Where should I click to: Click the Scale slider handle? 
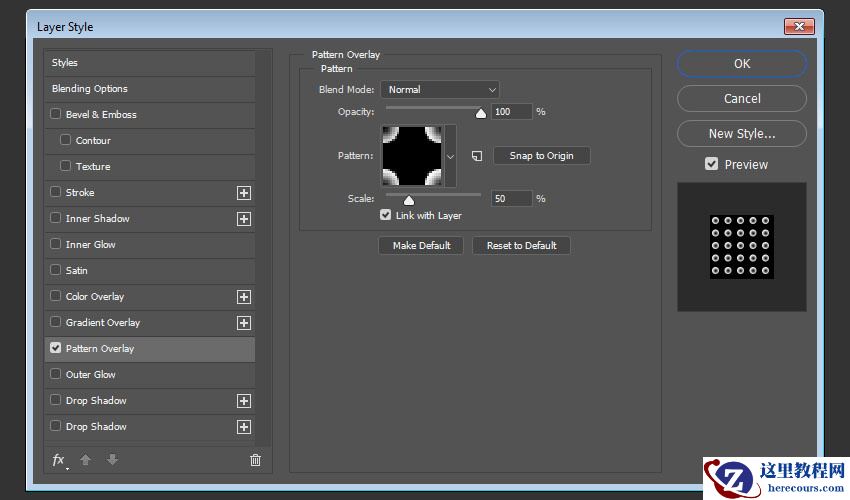coord(409,200)
